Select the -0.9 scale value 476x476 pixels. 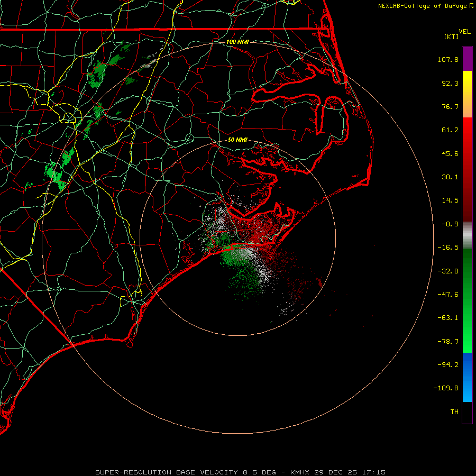(x=450, y=224)
